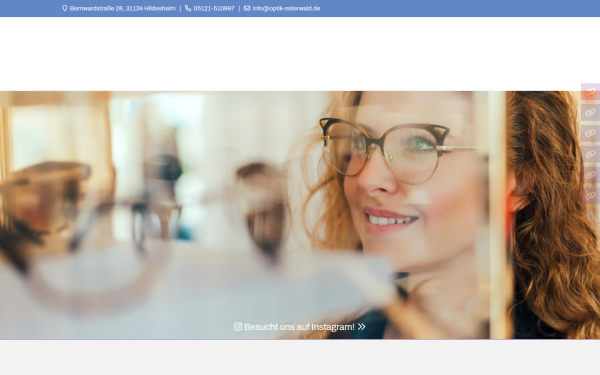
Task: Open the info@optik-osterwald.de email link
Action: (x=286, y=8)
